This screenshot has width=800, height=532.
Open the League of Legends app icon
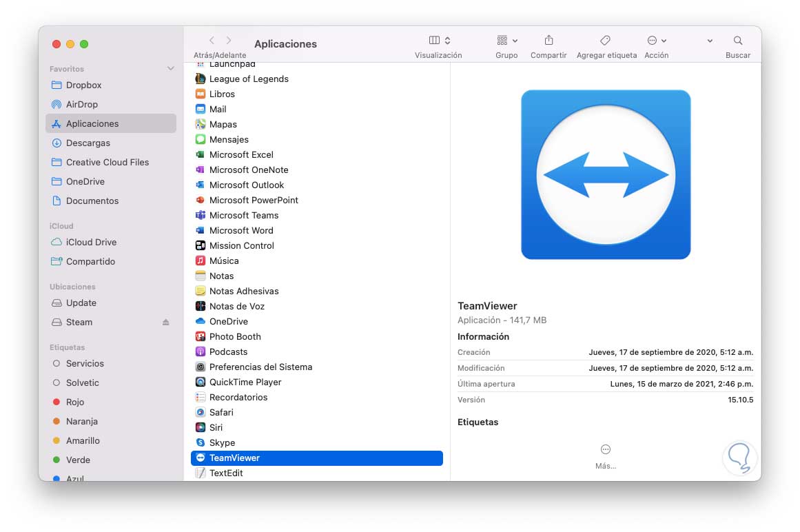click(x=201, y=79)
